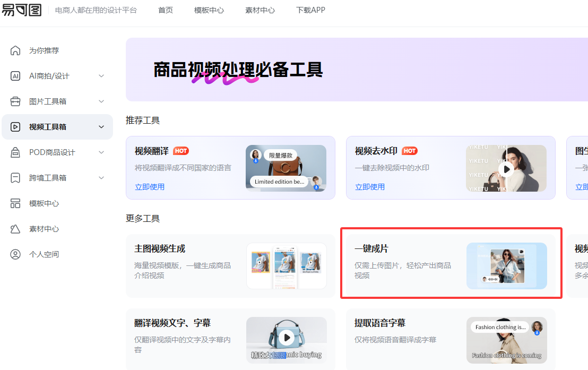Click the 一键去除视频中的水印 description
Image resolution: width=588 pixels, height=370 pixels.
(x=392, y=168)
